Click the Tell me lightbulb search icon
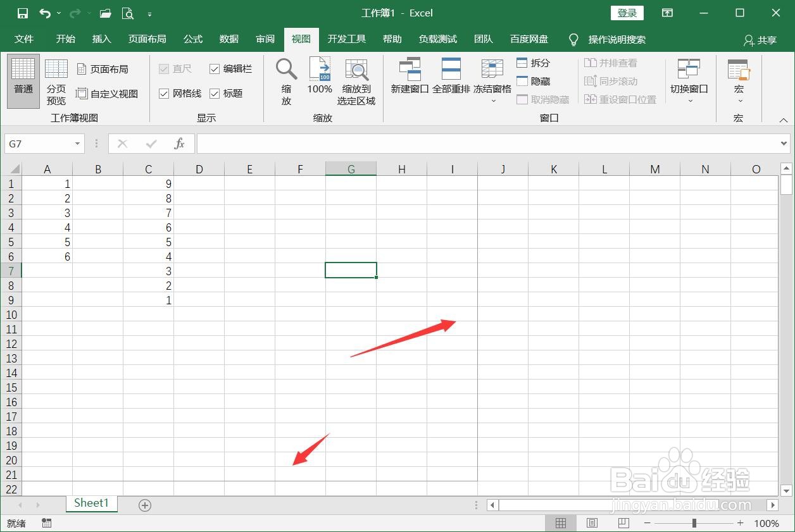Screen dimensions: 795x532 tap(573, 39)
